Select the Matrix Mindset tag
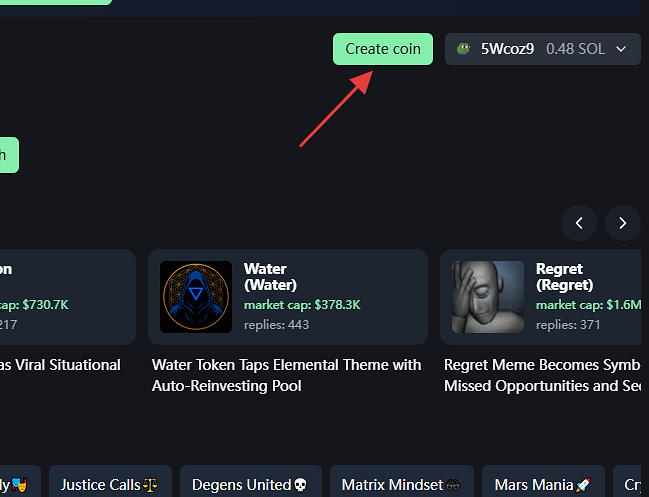Viewport: 649px width, 497px height. [400, 485]
